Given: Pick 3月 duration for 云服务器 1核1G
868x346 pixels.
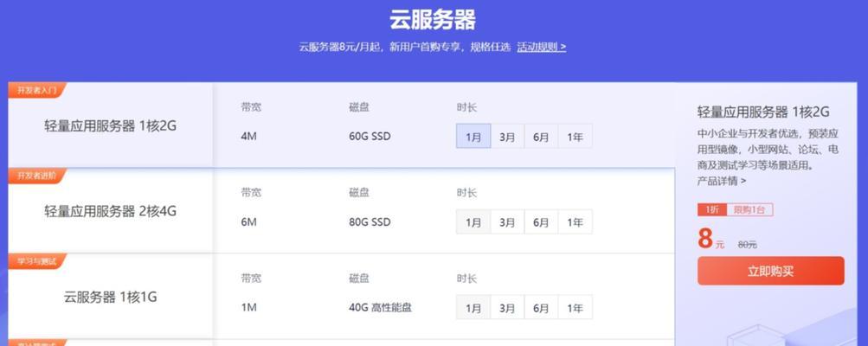Looking at the screenshot, I should 507,307.
